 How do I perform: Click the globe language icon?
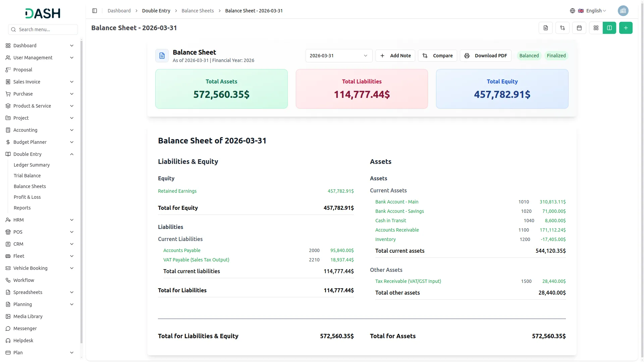[573, 11]
